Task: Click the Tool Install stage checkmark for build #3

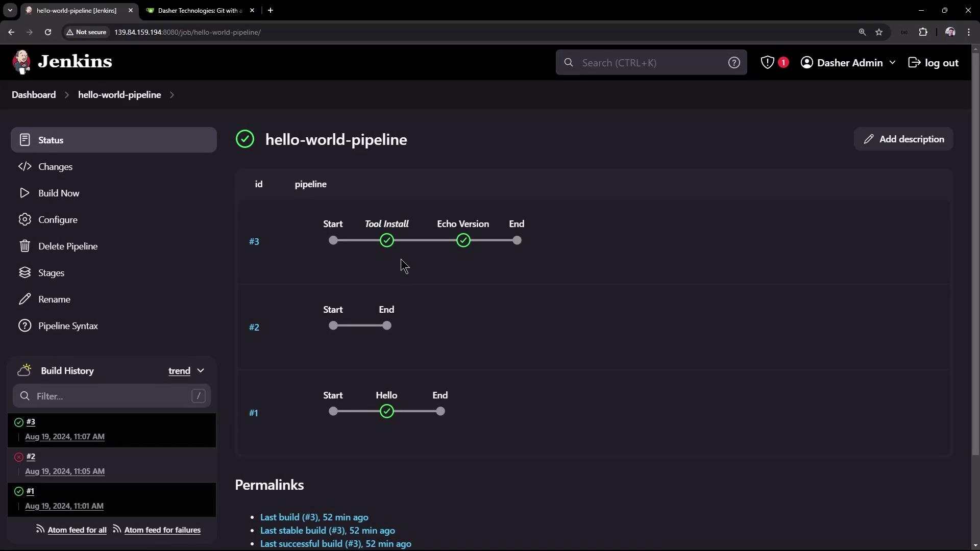Action: point(387,240)
